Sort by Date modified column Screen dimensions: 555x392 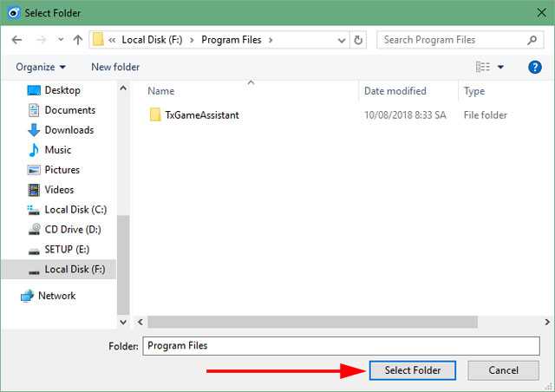click(395, 91)
